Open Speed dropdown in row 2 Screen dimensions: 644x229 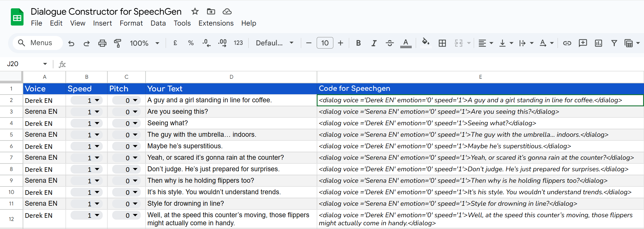97,100
